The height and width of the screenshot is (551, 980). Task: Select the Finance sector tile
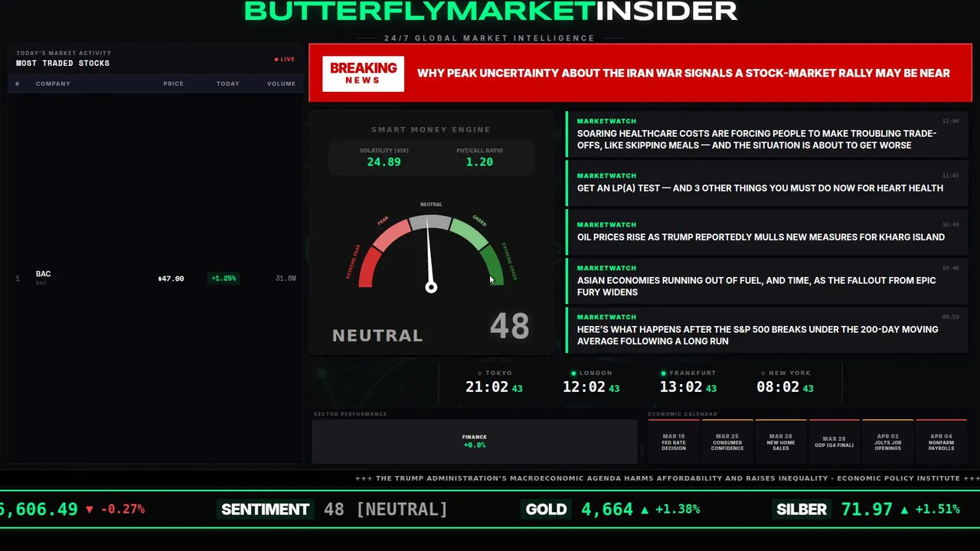click(475, 442)
